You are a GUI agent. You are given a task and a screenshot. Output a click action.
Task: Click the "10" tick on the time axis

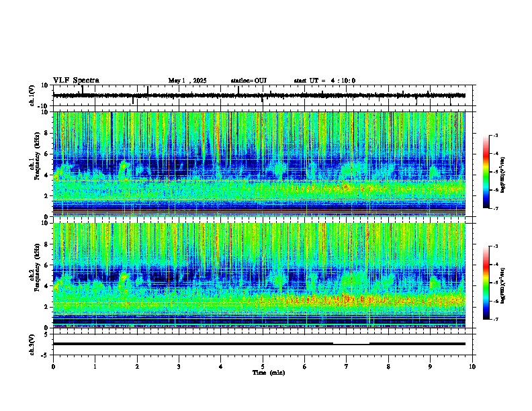click(472, 367)
